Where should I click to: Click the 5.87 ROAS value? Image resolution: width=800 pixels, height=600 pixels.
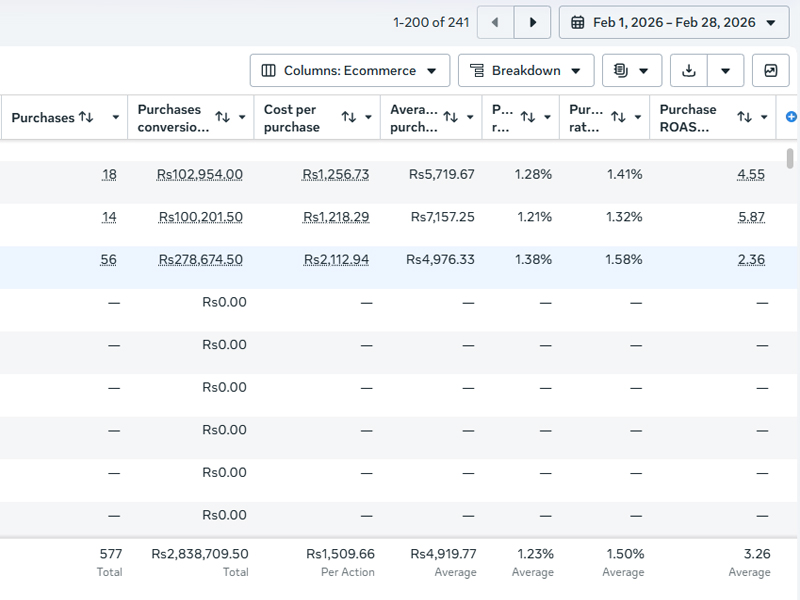(751, 217)
